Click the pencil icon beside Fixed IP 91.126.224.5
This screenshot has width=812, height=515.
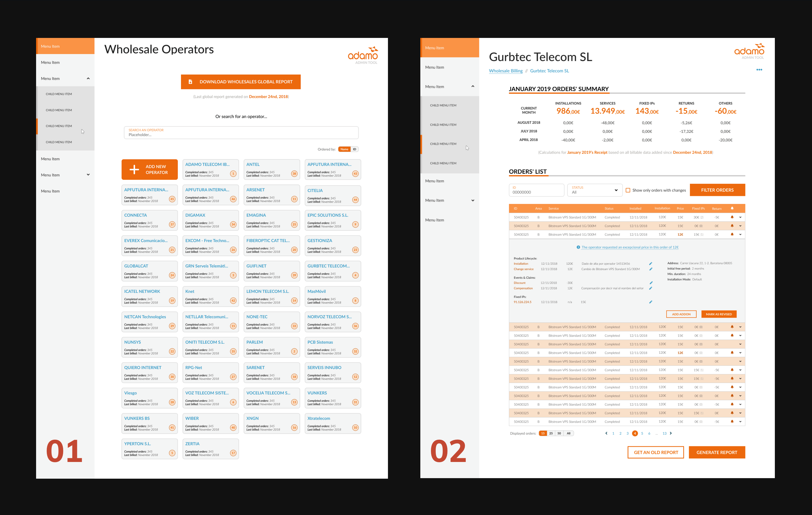click(650, 302)
